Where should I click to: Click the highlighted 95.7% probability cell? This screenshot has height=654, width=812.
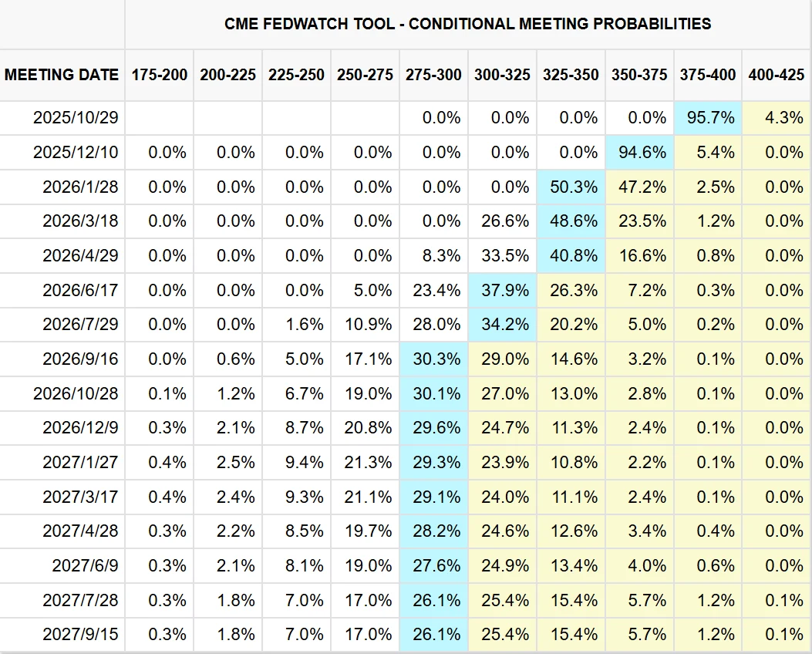tap(709, 118)
